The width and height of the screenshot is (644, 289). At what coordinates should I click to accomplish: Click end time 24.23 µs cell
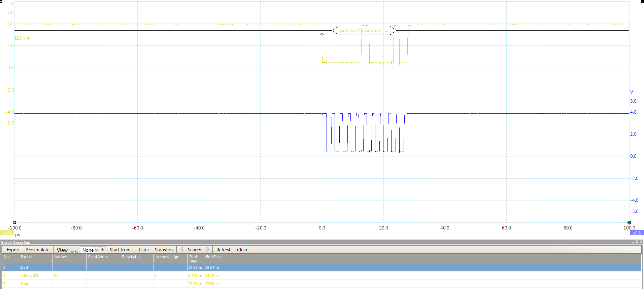212,276
